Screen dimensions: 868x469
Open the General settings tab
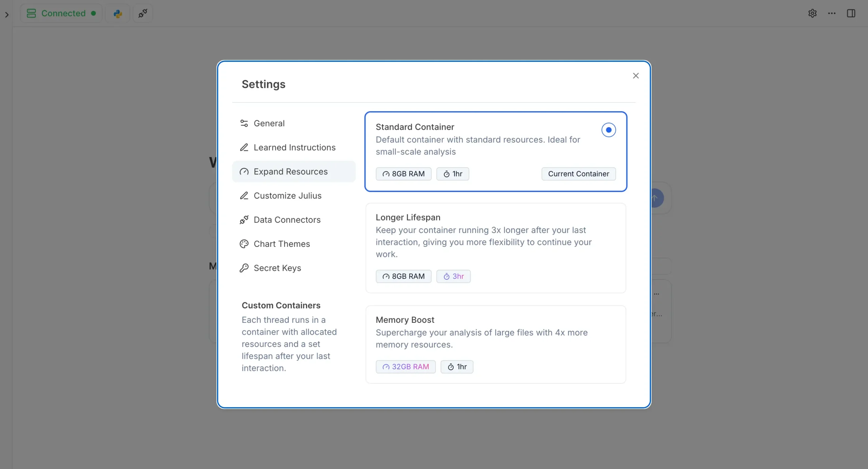[294, 123]
